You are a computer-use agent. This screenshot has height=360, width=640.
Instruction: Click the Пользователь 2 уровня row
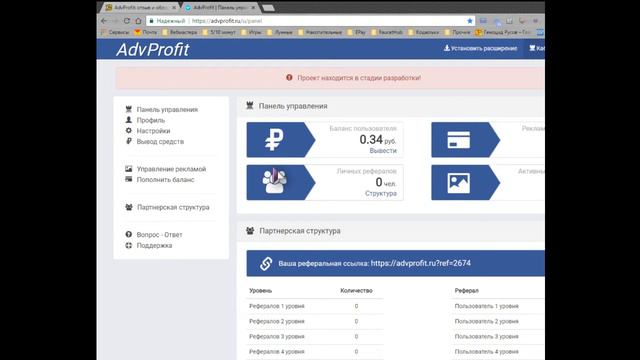(x=498, y=321)
